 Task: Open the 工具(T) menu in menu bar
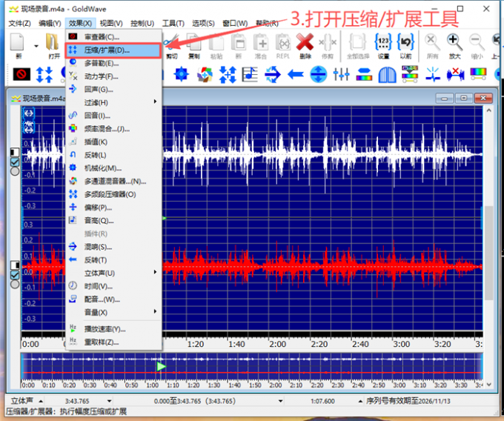click(173, 23)
